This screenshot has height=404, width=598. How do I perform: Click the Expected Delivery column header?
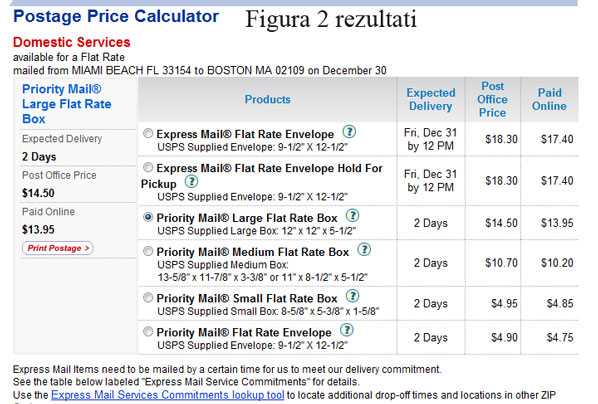[x=431, y=100]
